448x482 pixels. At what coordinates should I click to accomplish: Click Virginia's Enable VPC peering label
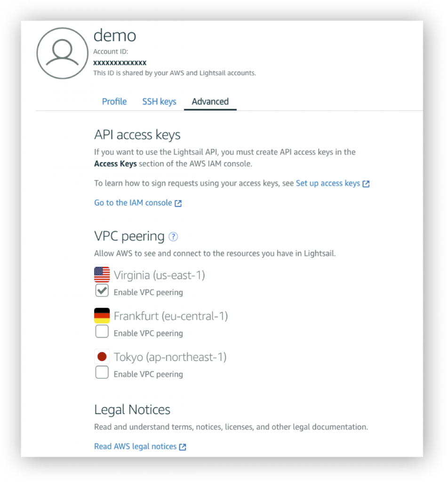tap(148, 292)
